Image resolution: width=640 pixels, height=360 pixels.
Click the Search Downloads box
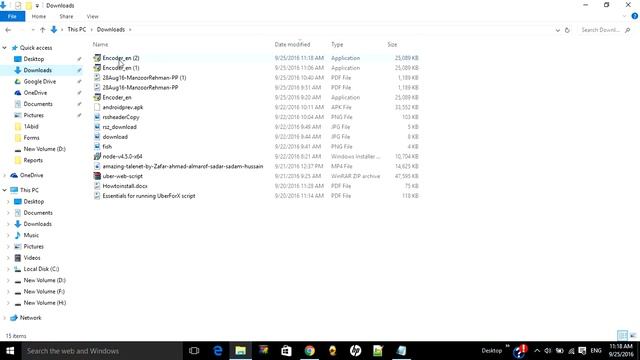[x=606, y=30]
